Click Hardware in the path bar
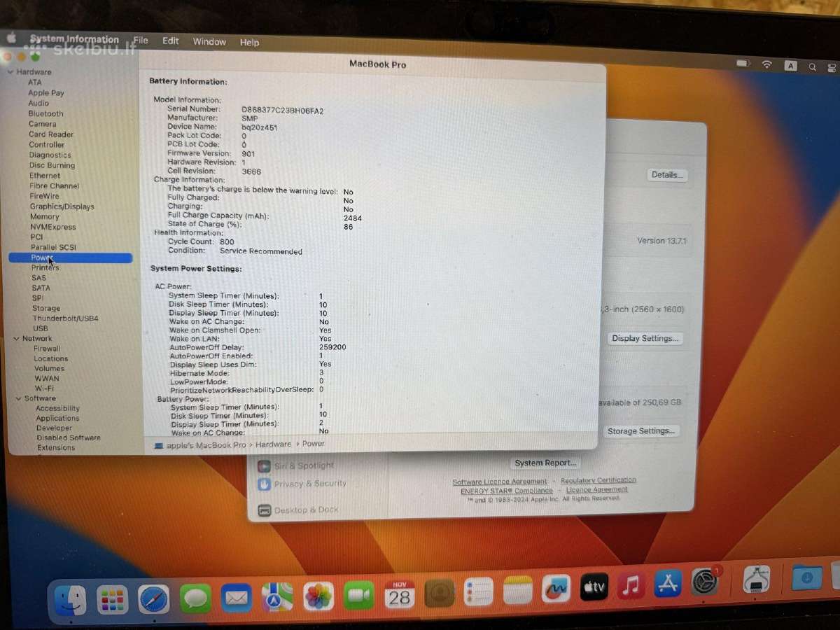This screenshot has height=630, width=840. point(273,444)
